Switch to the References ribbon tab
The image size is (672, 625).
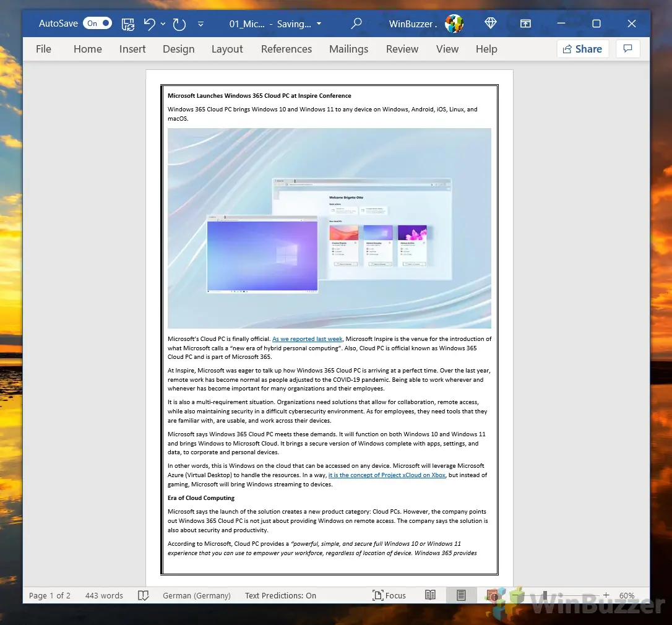286,49
